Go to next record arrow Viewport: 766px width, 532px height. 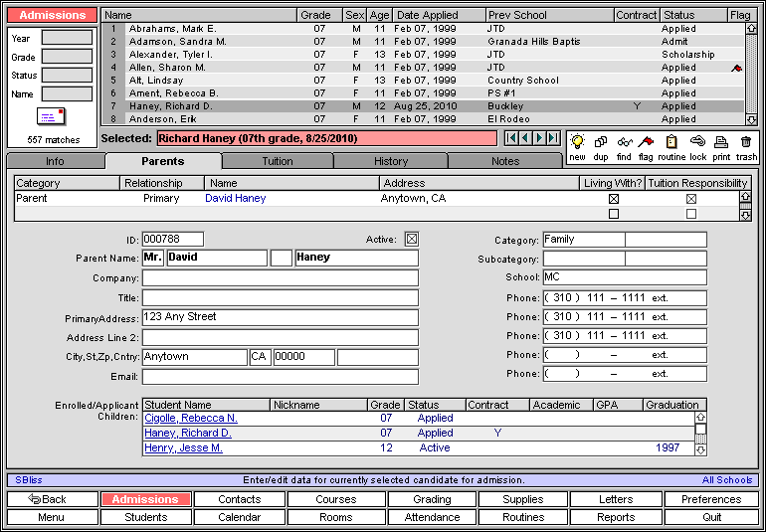click(539, 138)
